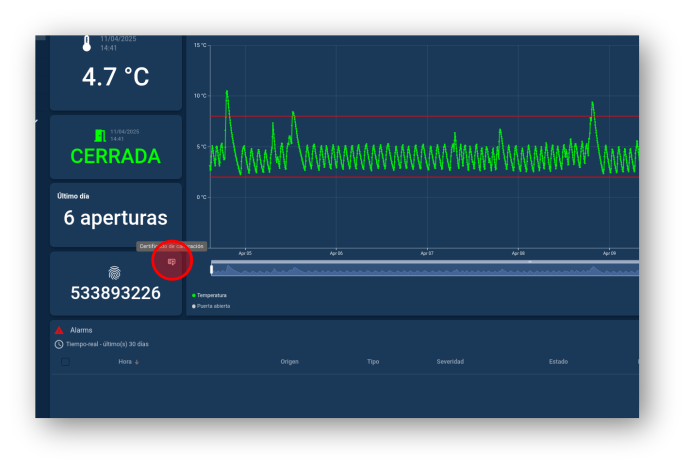Click the red Alarms warning triangle
682x461 pixels.
click(59, 330)
